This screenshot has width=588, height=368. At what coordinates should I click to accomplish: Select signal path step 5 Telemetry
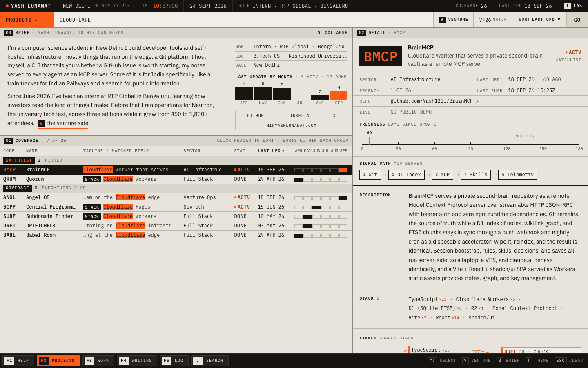[518, 175]
